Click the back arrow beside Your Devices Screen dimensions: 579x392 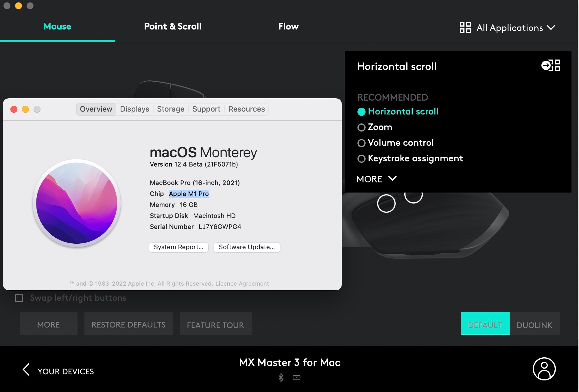(x=26, y=369)
